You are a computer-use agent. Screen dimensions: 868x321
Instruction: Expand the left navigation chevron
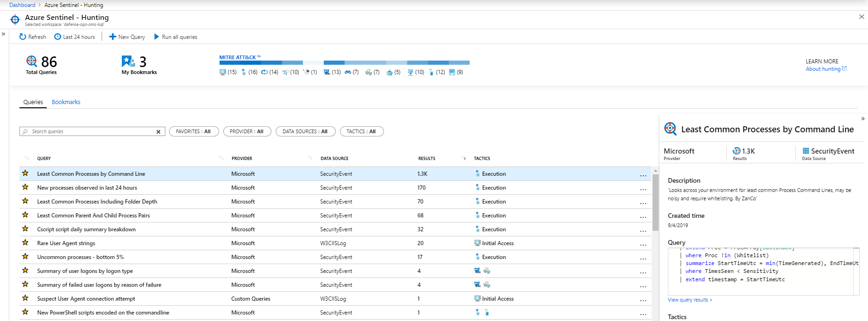click(x=4, y=34)
